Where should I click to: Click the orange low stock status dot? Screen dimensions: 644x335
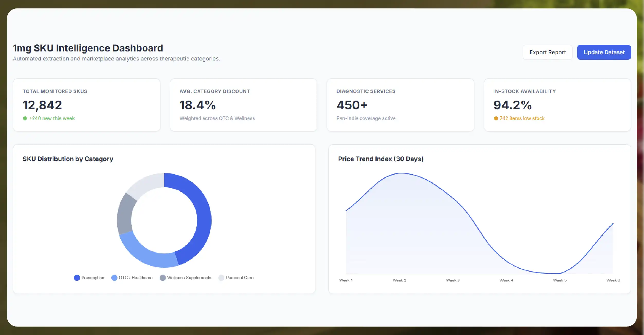(496, 118)
